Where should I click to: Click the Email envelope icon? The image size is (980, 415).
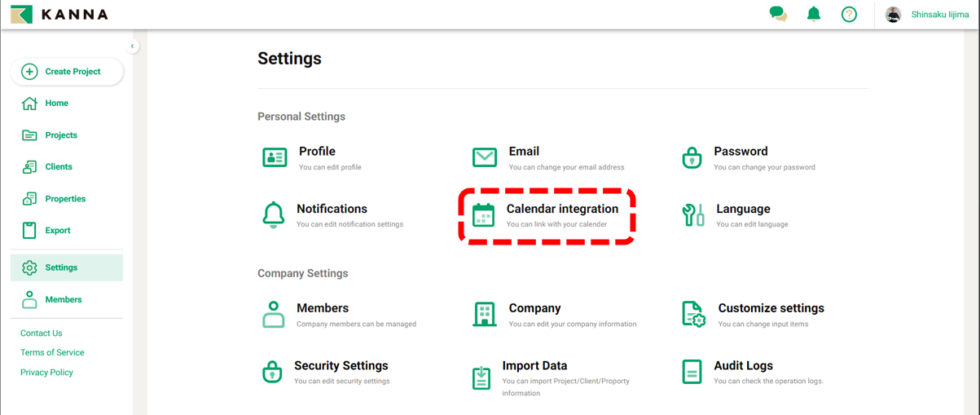tap(485, 157)
